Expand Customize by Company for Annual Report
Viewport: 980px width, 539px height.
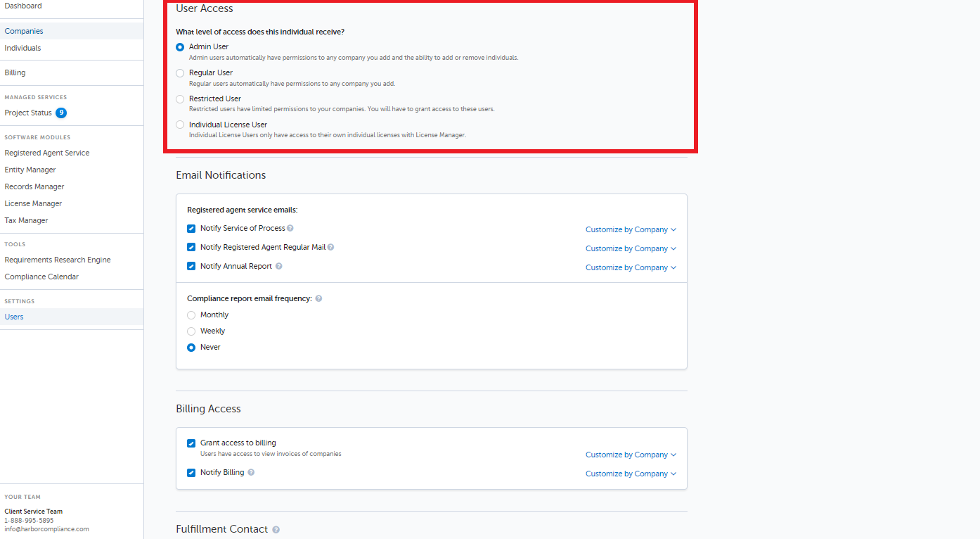(631, 267)
